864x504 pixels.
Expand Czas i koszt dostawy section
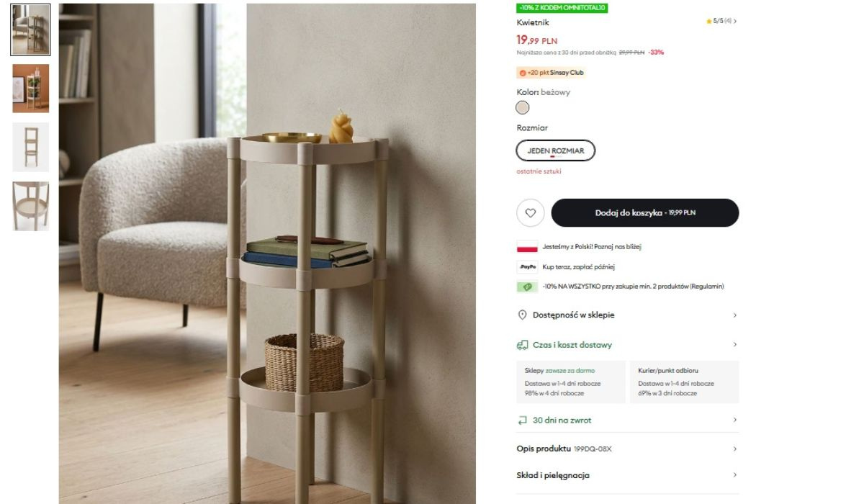coord(628,345)
